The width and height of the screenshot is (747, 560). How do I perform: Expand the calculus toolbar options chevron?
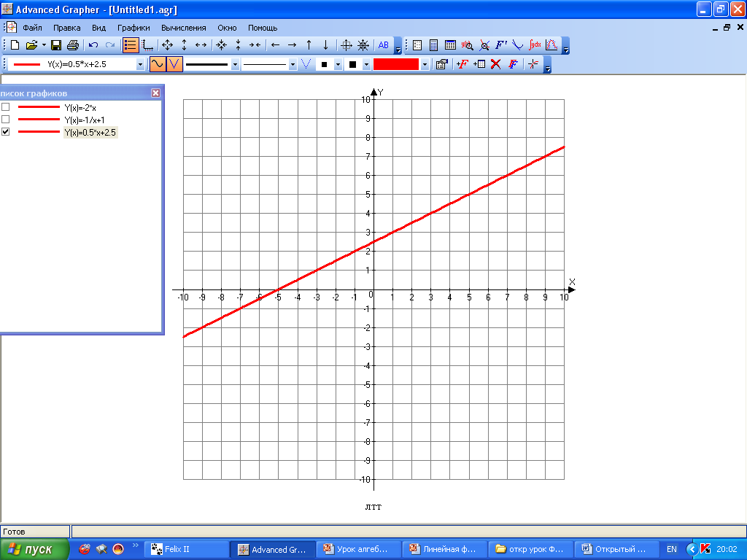[565, 46]
